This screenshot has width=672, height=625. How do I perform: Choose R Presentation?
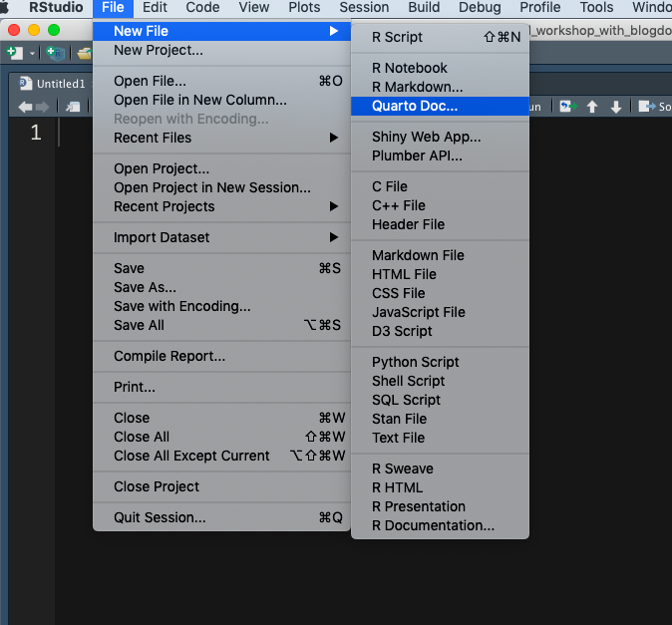(440, 506)
